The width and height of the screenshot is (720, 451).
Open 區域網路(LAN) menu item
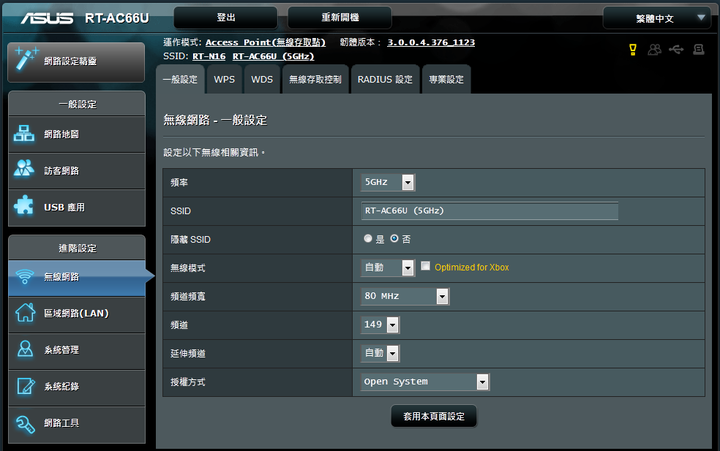coord(77,313)
